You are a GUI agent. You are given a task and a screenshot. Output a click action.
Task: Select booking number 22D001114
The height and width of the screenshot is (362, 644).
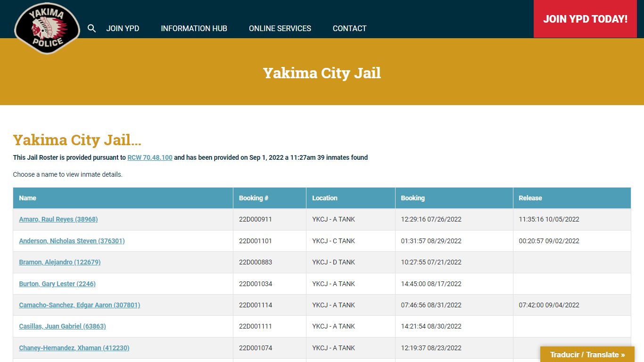point(256,305)
